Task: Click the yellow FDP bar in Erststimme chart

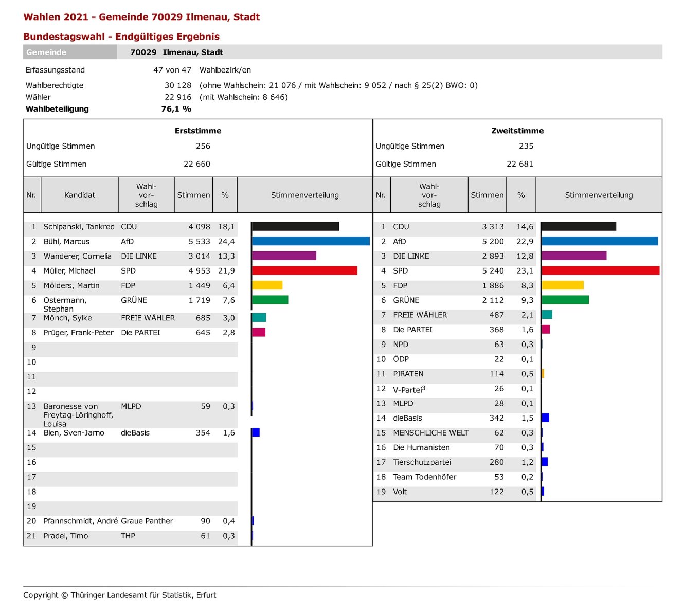Action: click(x=267, y=285)
